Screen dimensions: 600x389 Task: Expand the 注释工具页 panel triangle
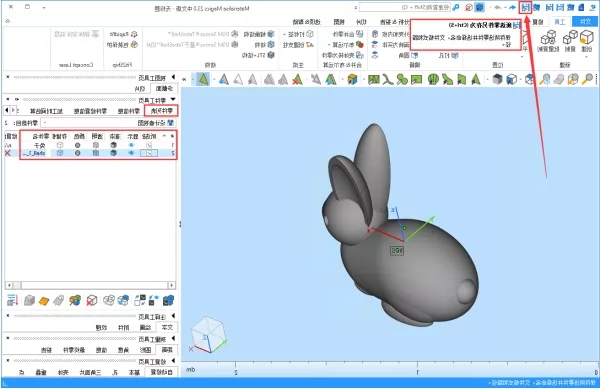[x=173, y=316]
